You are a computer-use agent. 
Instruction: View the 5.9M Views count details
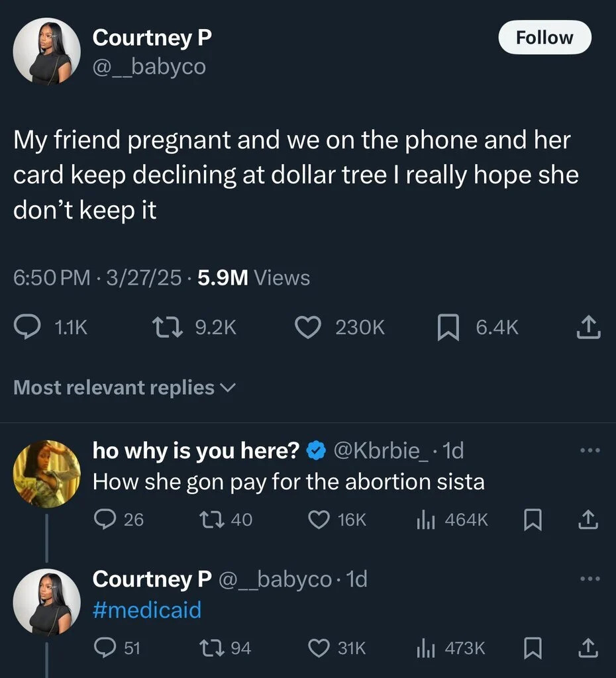click(x=254, y=277)
